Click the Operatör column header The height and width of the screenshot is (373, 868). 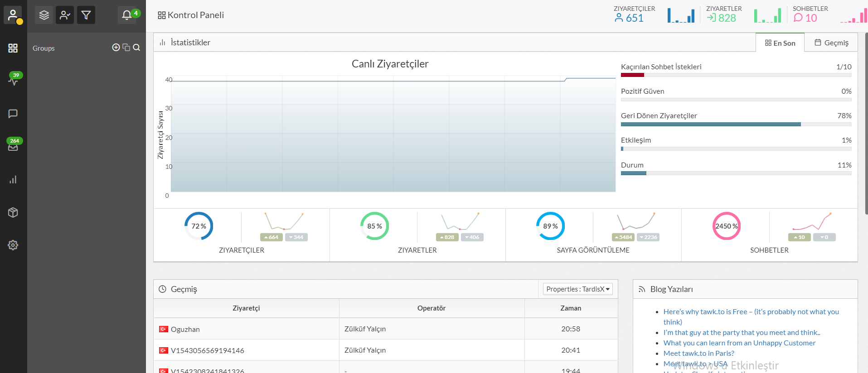coord(432,308)
